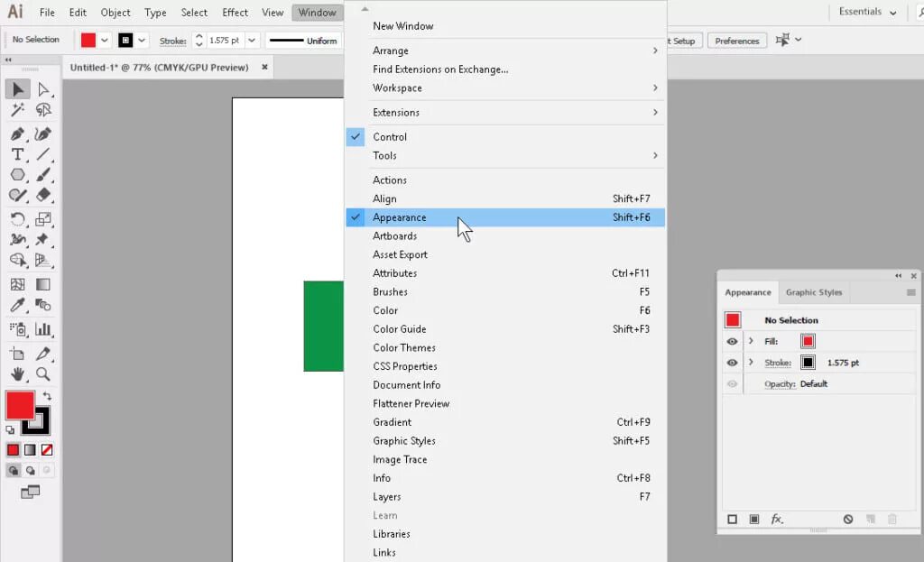Add new effect with fx icon
This screenshot has width=924, height=562.
click(x=777, y=519)
